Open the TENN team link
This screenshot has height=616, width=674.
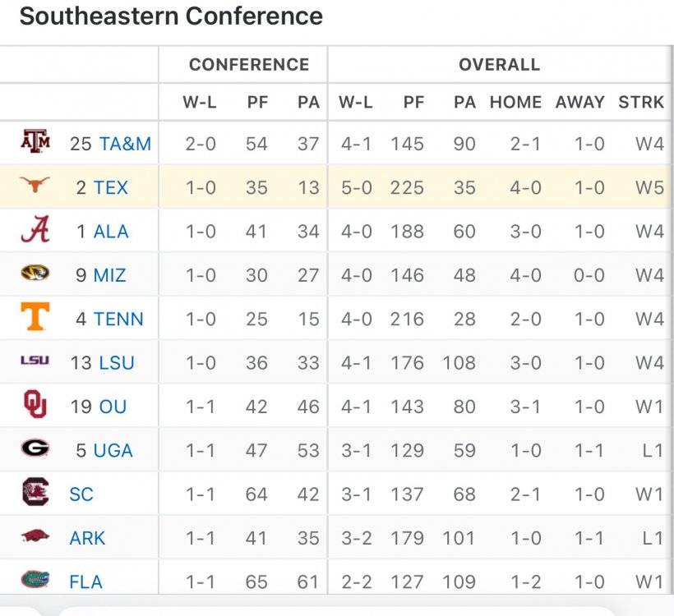118,319
